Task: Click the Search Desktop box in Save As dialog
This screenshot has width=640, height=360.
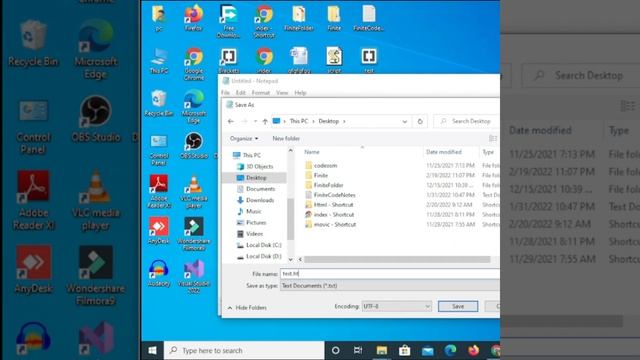Action: point(467,121)
